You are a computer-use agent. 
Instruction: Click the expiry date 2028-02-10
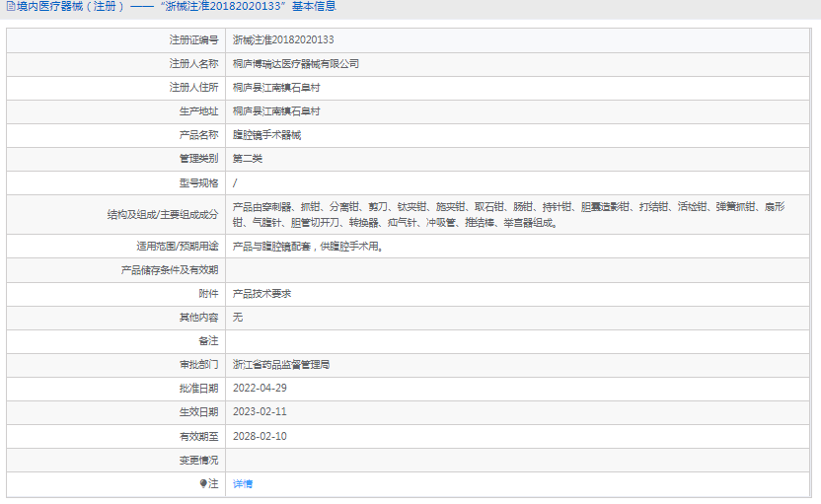click(260, 436)
